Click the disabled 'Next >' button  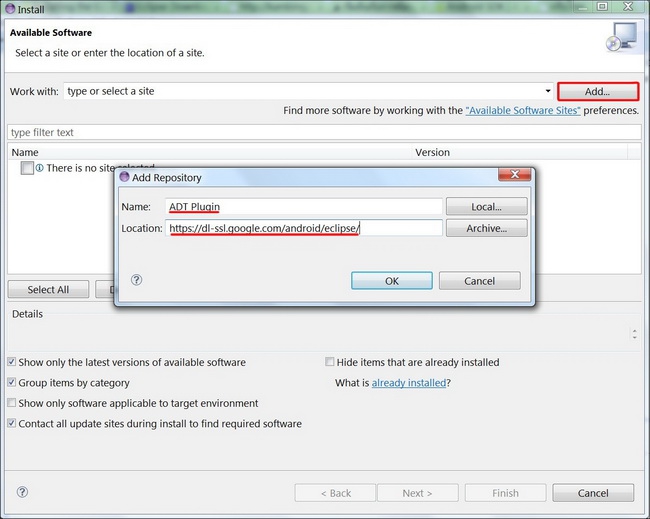417,493
